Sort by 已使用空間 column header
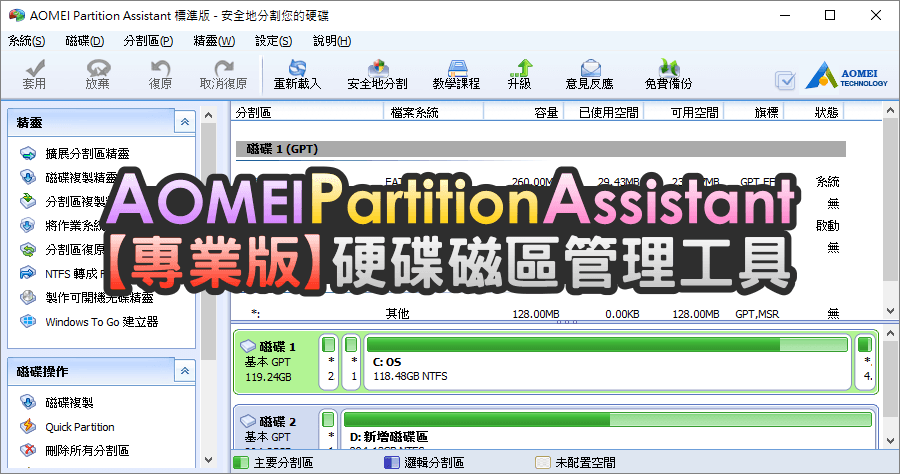The image size is (900, 474). pyautogui.click(x=604, y=112)
